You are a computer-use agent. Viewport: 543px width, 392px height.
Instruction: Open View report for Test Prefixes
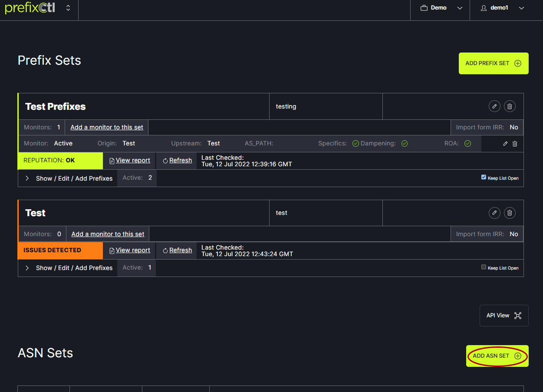click(x=129, y=161)
